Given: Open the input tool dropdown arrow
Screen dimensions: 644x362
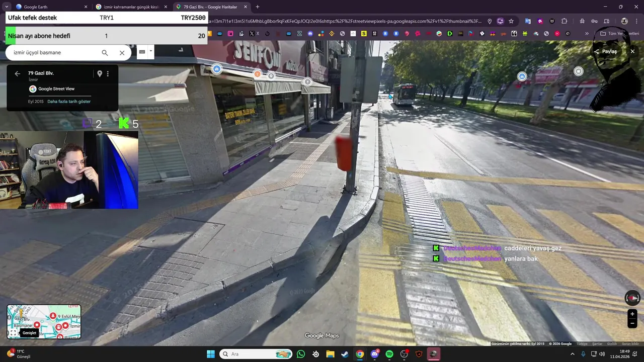Looking at the screenshot, I should click(150, 51).
